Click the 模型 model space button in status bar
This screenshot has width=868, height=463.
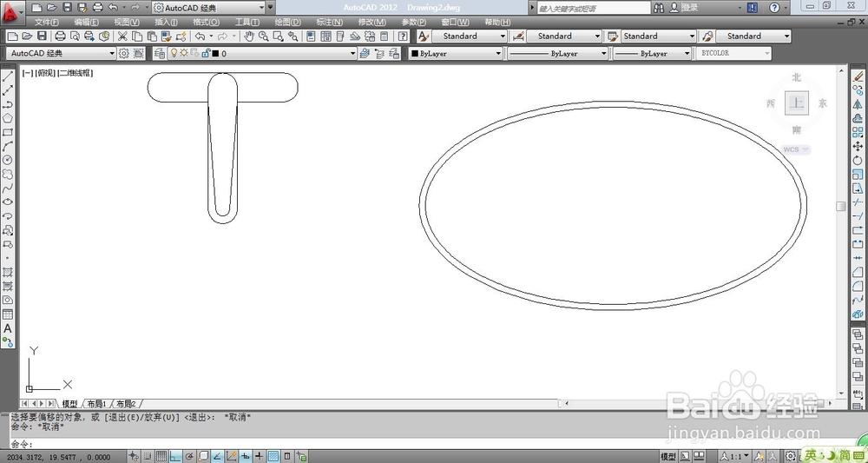click(x=668, y=456)
